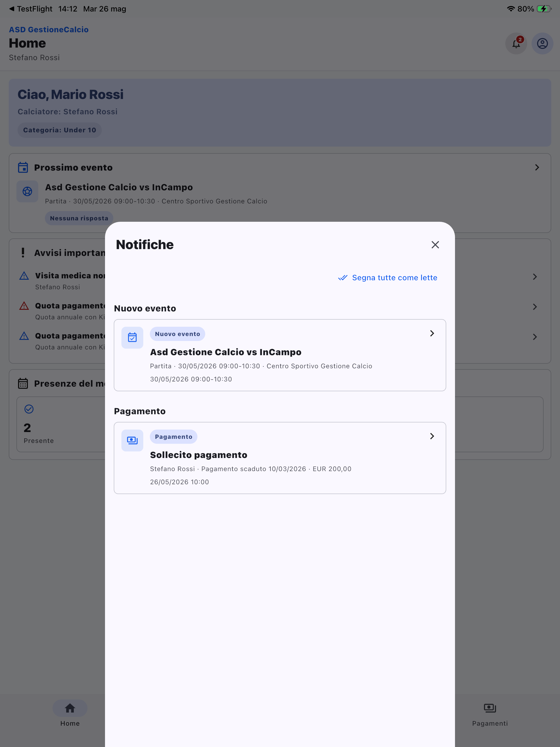Click the calendar grid icon beside Presenze

click(23, 384)
